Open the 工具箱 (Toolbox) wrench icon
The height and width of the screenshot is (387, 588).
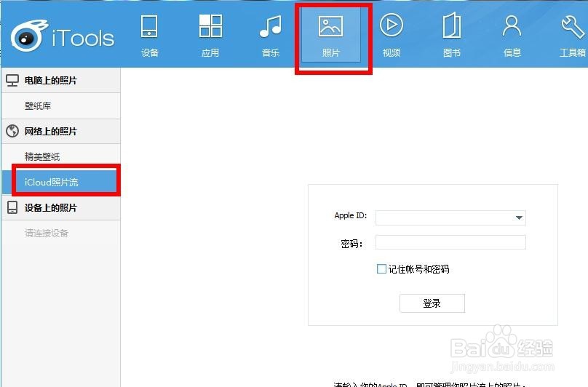tap(573, 26)
